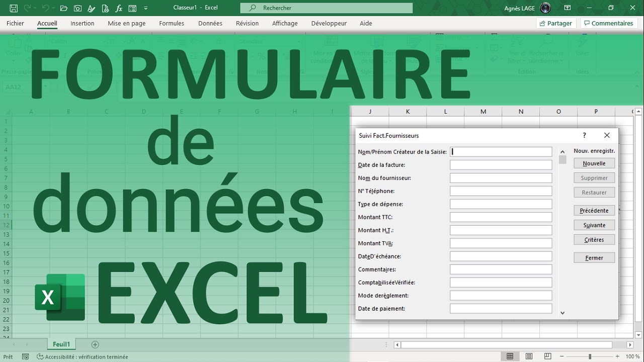Click the Date de paiement field

tap(501, 308)
